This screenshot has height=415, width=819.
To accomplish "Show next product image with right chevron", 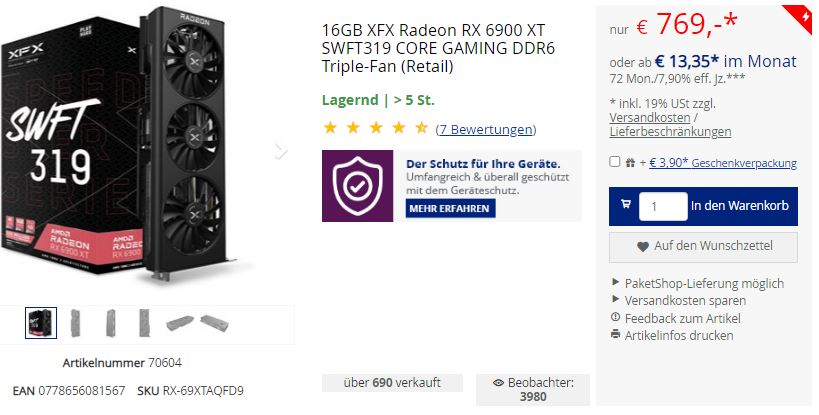I will tap(281, 151).
